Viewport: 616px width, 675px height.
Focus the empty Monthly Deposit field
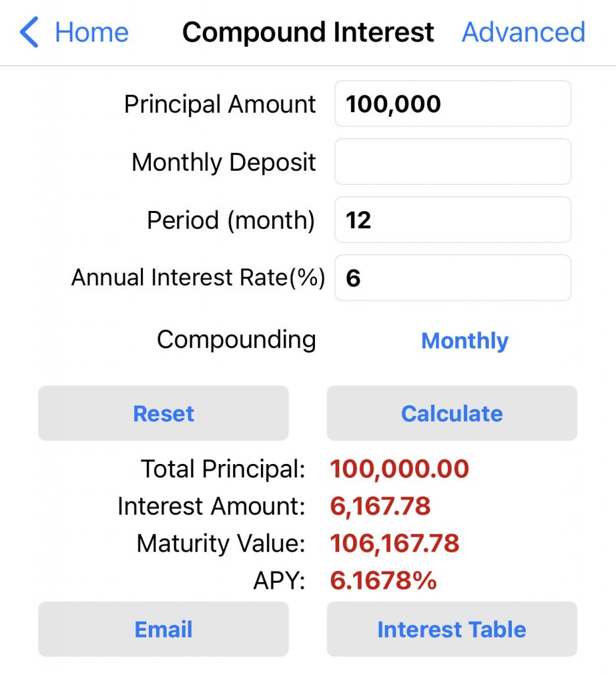click(x=453, y=161)
